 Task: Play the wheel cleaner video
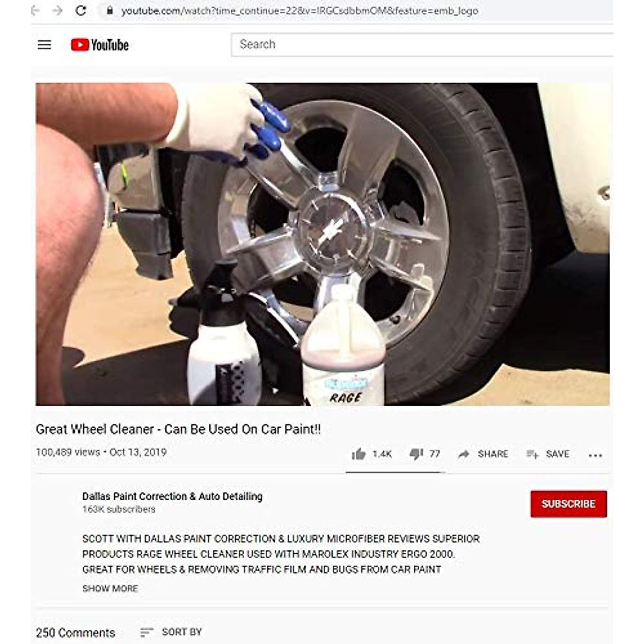point(323,244)
